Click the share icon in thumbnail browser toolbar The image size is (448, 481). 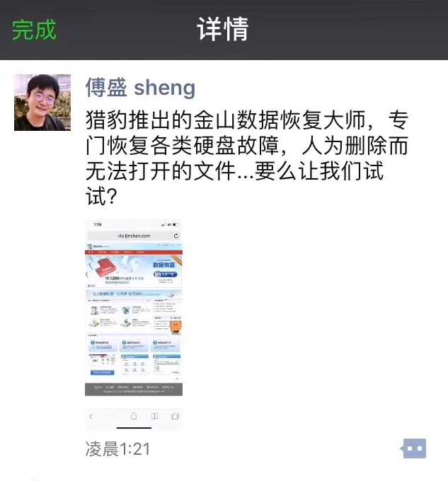pyautogui.click(x=134, y=416)
